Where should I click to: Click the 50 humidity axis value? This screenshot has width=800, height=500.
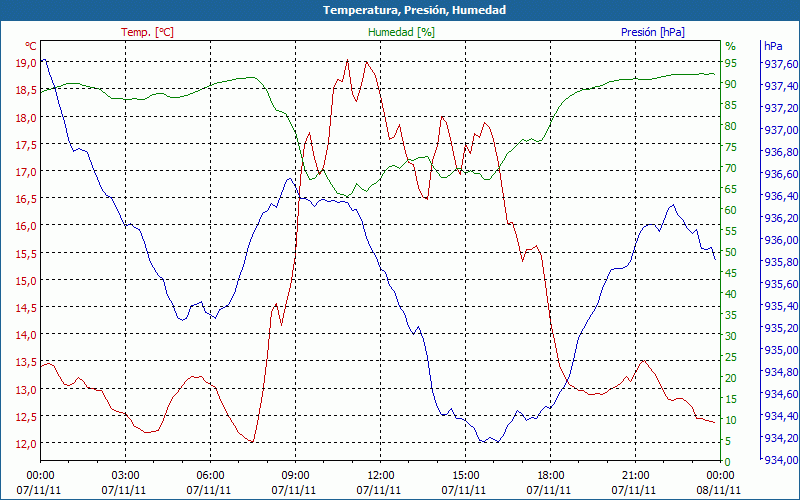(x=731, y=252)
